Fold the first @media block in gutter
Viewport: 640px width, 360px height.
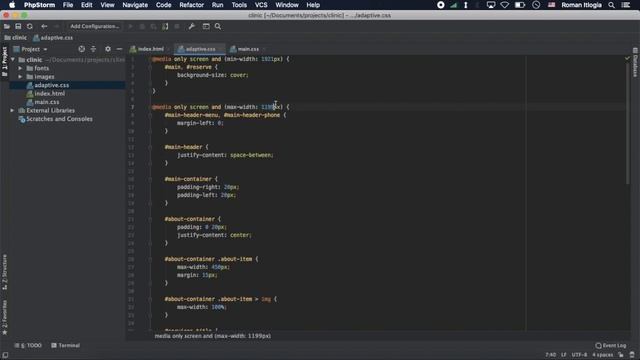tap(150, 59)
